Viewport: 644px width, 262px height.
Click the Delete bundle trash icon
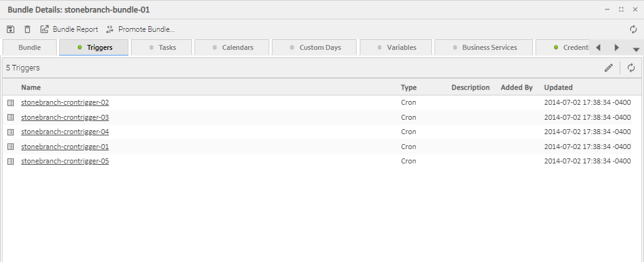tap(27, 29)
